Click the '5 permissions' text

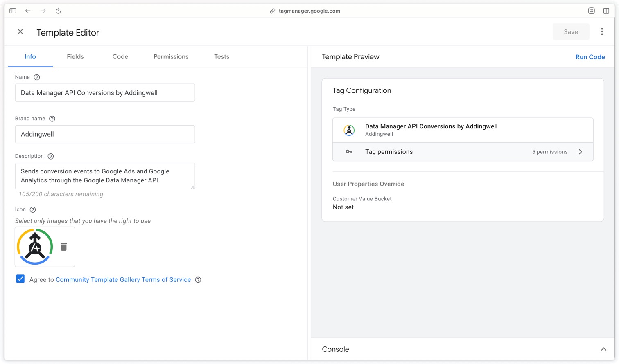(550, 152)
